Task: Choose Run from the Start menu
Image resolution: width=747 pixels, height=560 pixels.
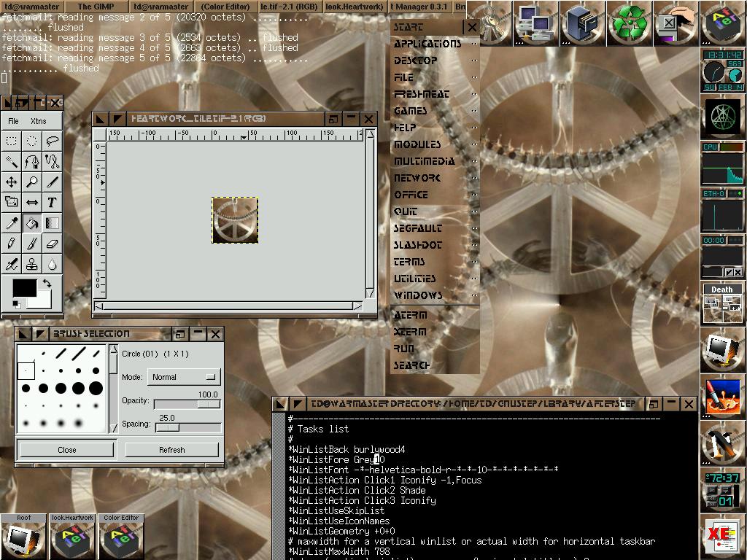Action: [x=403, y=349]
